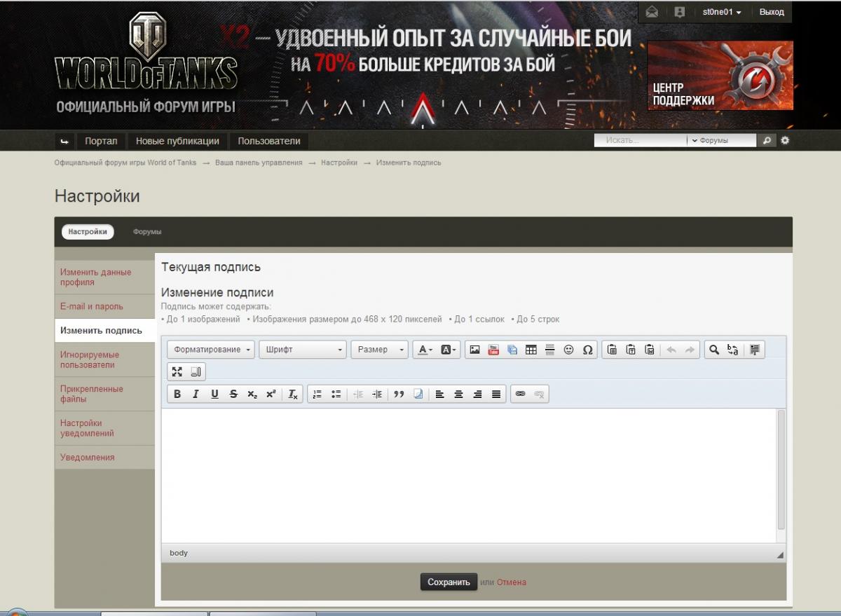841x616 pixels.
Task: Open Изменить данные профиля in sidebar
Action: pyautogui.click(x=104, y=278)
